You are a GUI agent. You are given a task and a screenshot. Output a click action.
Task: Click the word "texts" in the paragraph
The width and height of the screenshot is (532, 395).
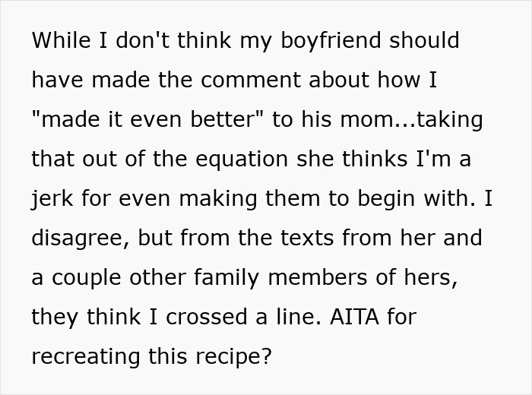pyautogui.click(x=292, y=238)
